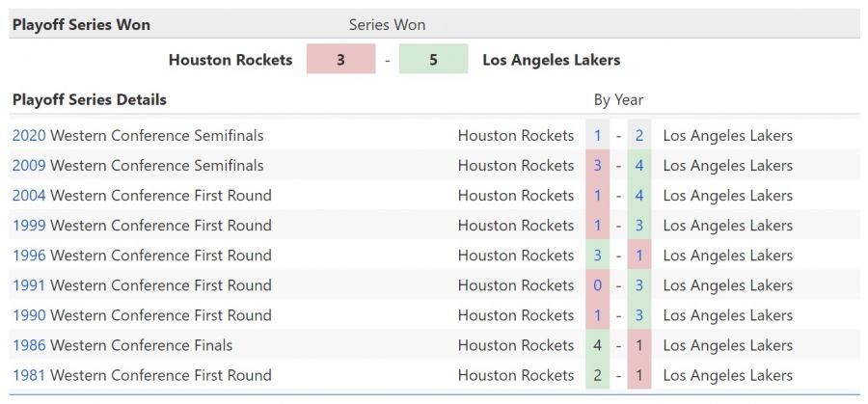
Task: Open the 1986 Western Conference Finals year
Action: click(28, 344)
